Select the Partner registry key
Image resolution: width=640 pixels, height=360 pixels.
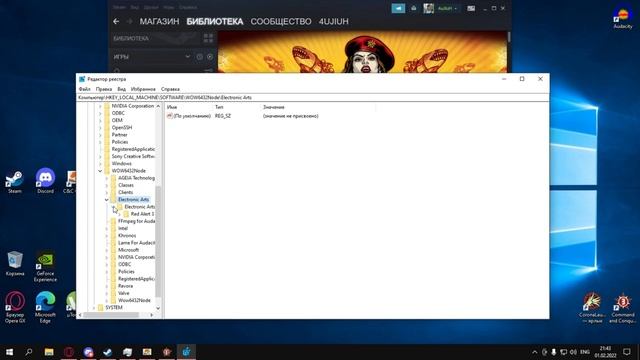click(119, 135)
